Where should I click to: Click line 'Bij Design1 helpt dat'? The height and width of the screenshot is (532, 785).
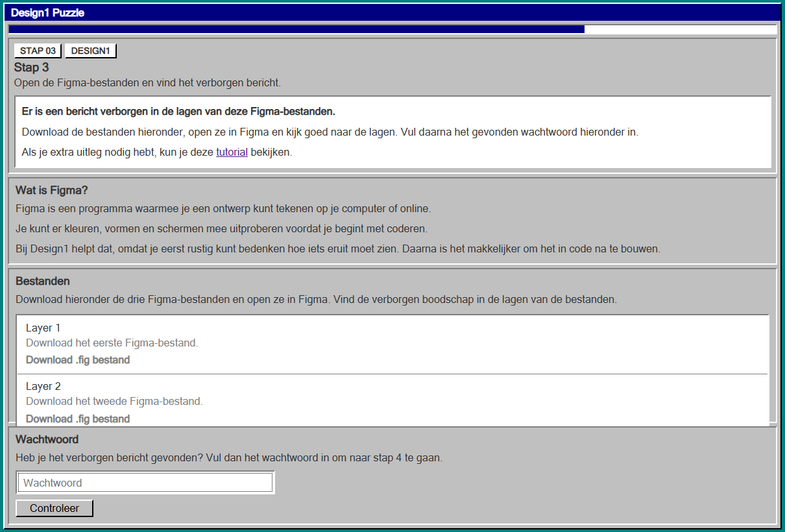pyautogui.click(x=338, y=249)
